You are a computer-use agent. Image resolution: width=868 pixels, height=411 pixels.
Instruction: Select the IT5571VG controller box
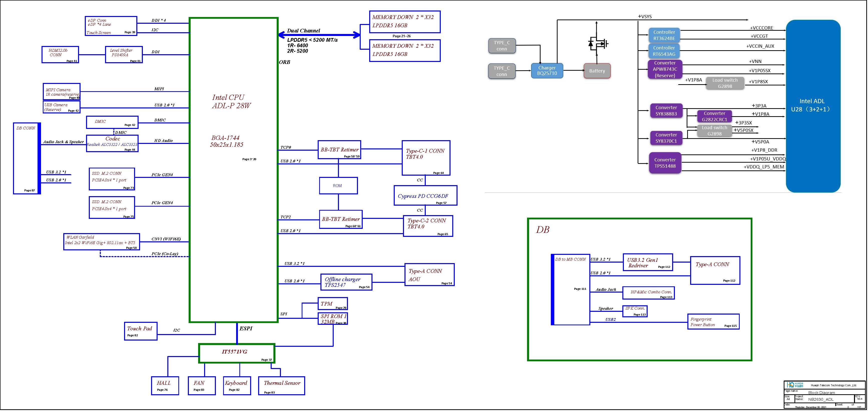click(237, 354)
